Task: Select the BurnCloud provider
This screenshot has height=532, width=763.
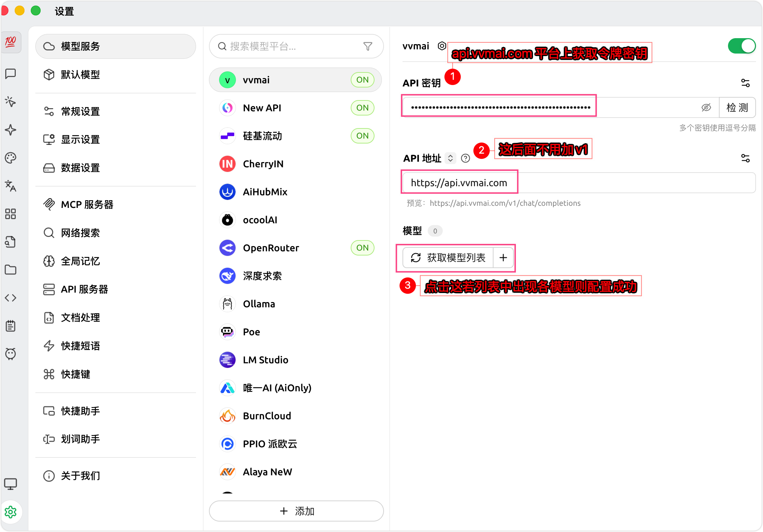Action: pos(295,416)
